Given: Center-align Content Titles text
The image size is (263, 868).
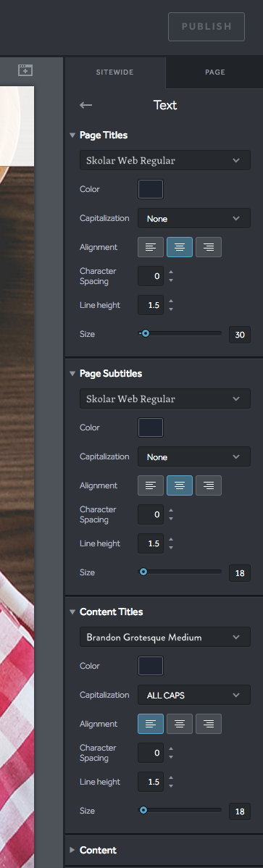Looking at the screenshot, I should tap(180, 724).
